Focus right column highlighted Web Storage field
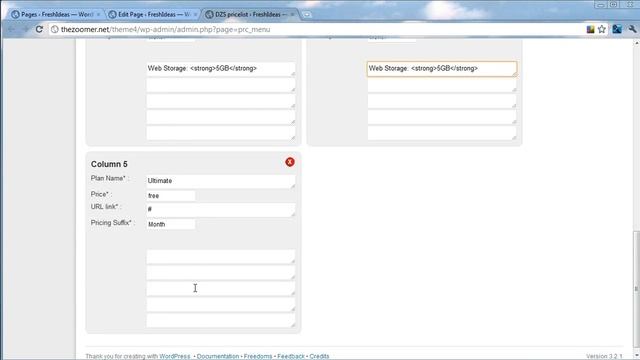 442,69
